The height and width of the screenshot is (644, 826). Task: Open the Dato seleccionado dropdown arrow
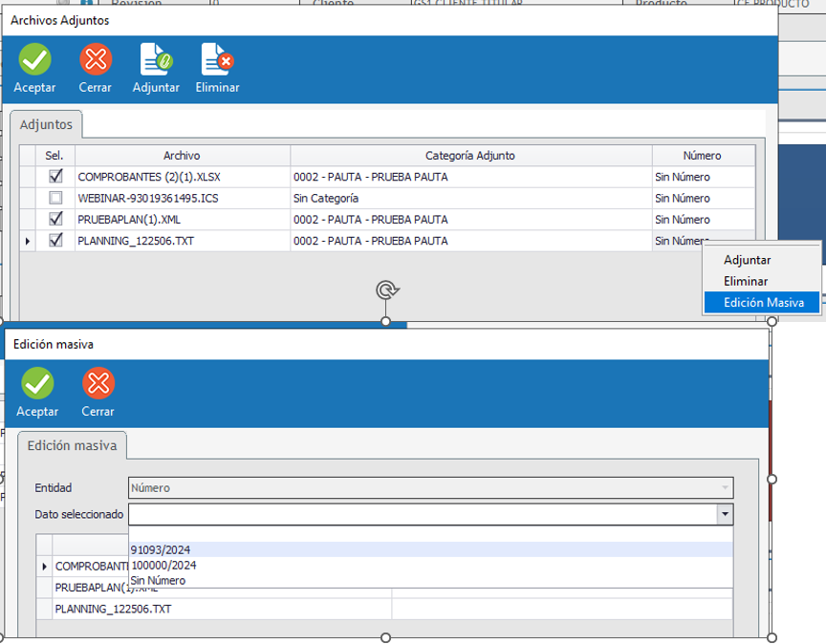pos(725,514)
